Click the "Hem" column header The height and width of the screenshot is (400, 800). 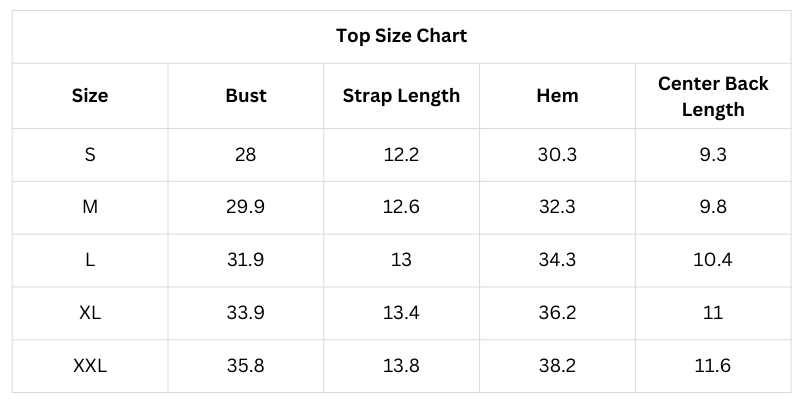[x=557, y=96]
